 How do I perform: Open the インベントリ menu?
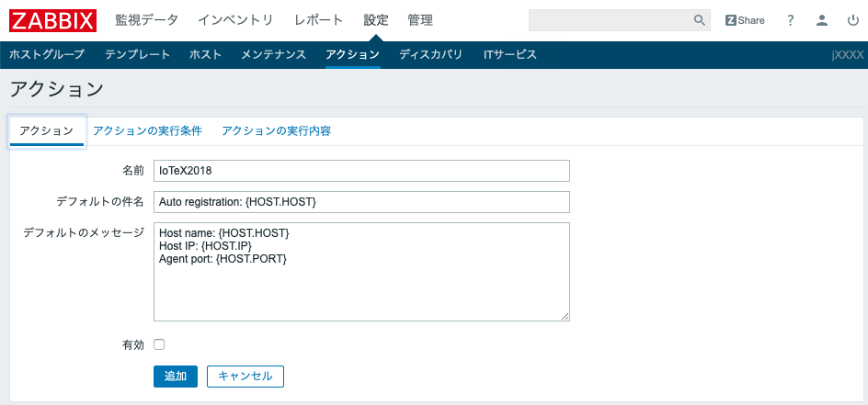(236, 20)
